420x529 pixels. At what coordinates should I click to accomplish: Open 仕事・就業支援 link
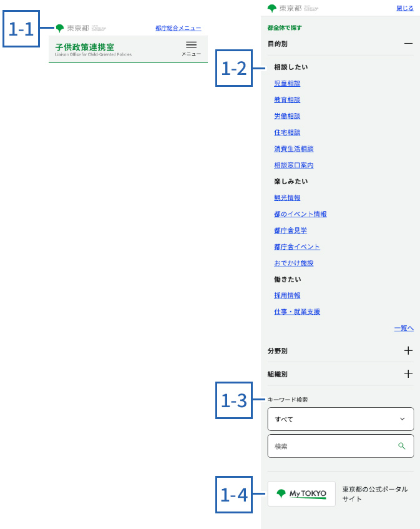pos(297,312)
